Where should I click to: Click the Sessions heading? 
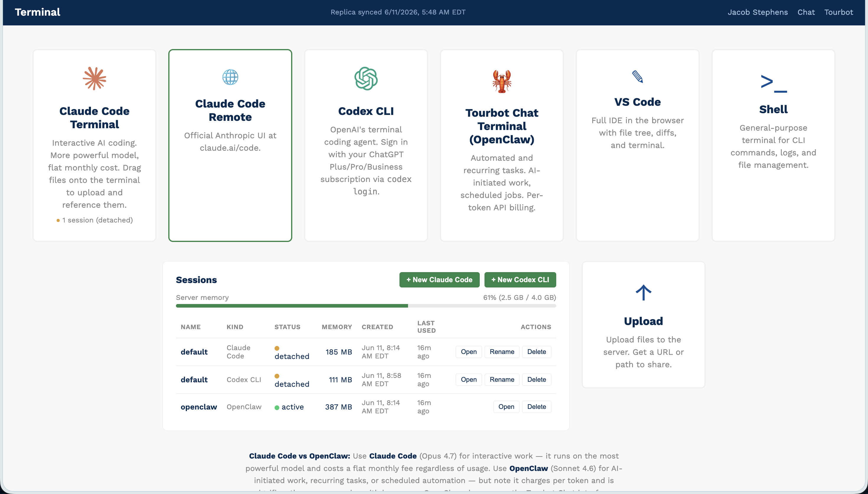196,280
